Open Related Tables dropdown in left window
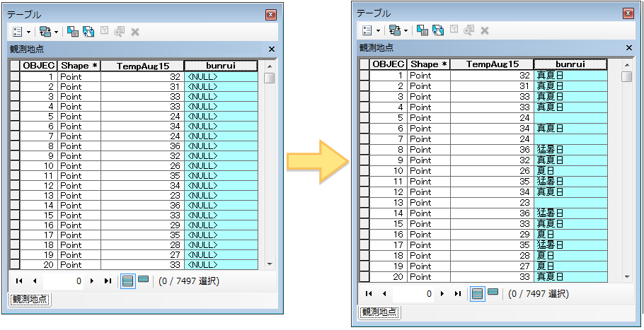 [x=48, y=32]
